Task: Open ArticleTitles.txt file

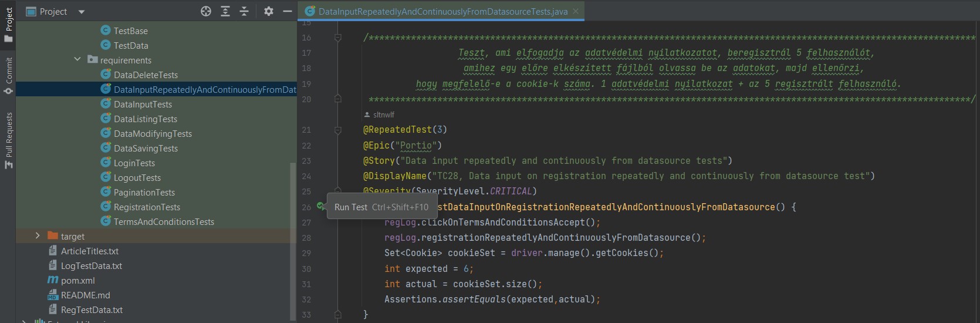Action: (90, 251)
